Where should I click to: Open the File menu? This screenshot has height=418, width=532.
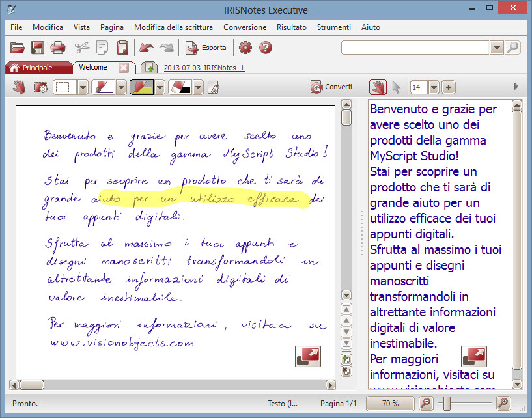[x=16, y=27]
